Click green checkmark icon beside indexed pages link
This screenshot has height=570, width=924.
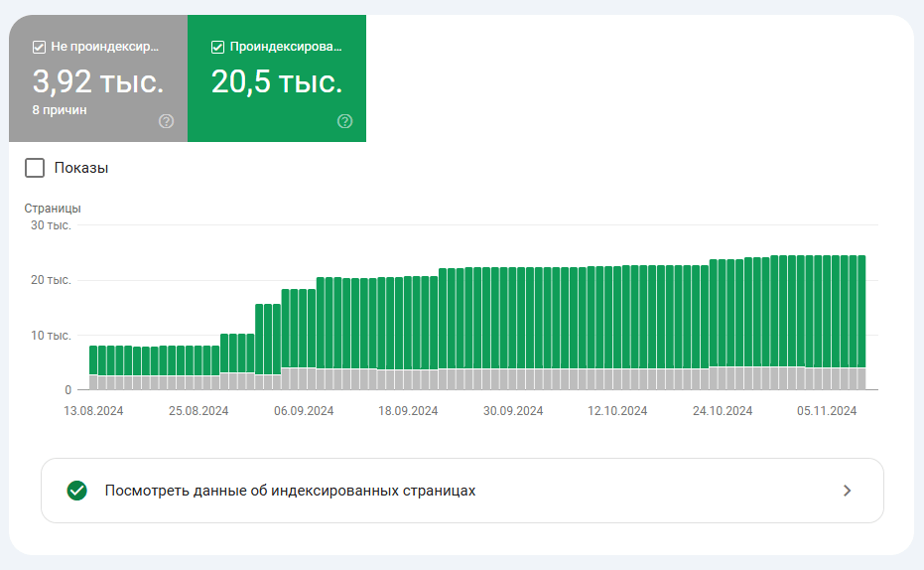pos(77,491)
